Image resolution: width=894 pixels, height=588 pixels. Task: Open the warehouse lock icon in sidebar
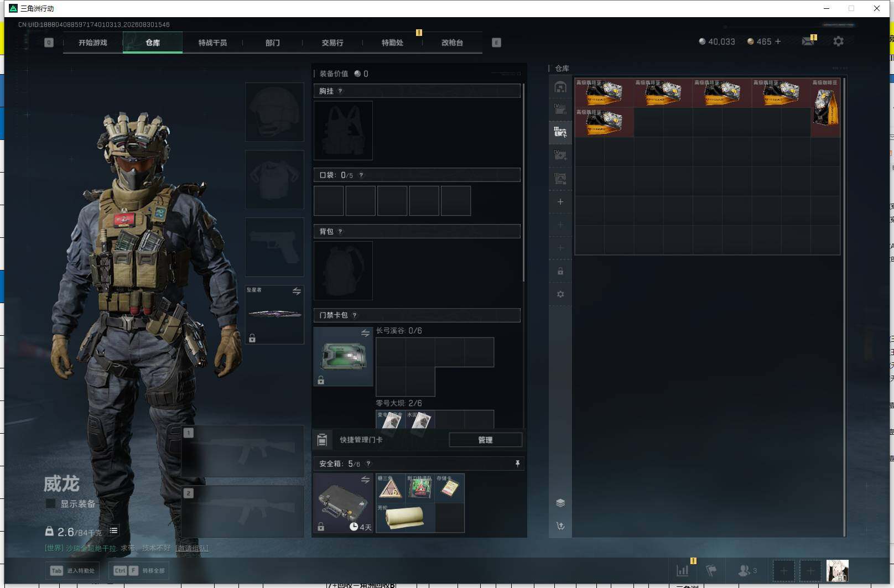tap(560, 271)
